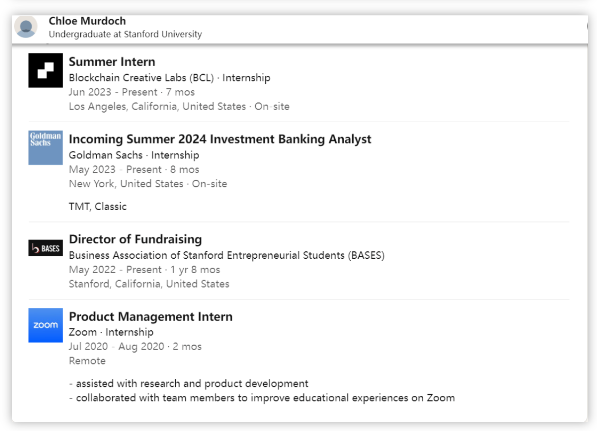The height and width of the screenshot is (431, 597).
Task: Open Business Association of Stanford Entrepreneurial Students text
Action: (x=227, y=255)
